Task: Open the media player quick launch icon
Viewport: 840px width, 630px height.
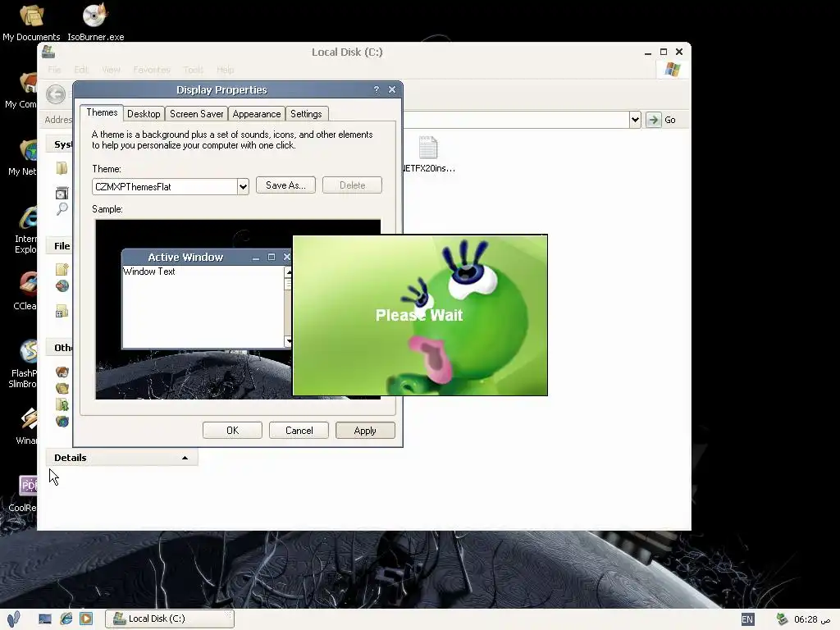Action: pos(85,619)
